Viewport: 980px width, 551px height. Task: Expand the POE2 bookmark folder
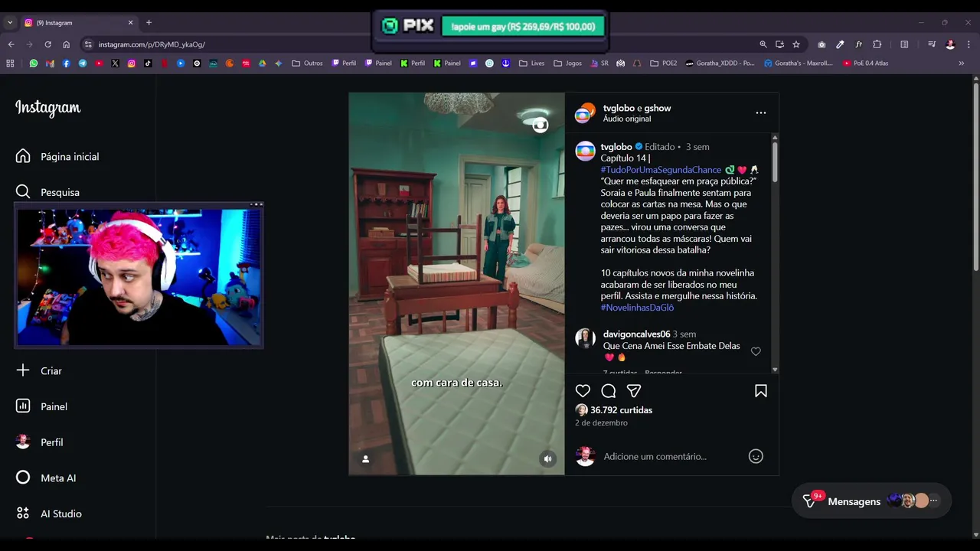664,64
